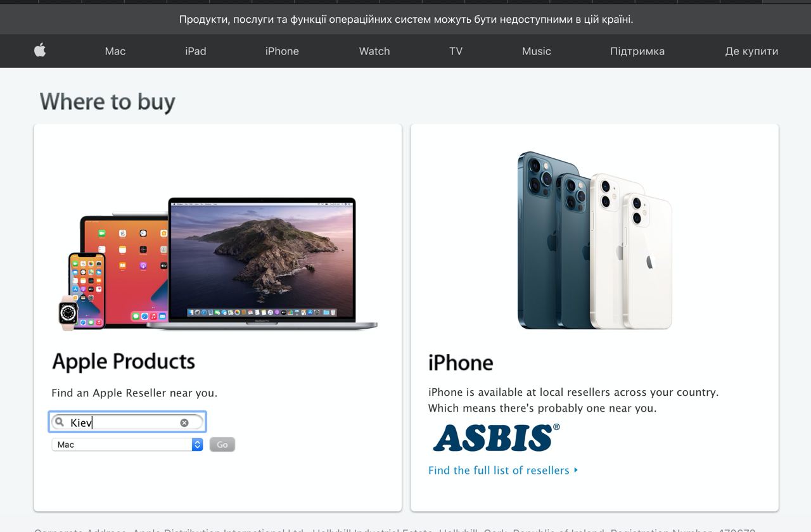Click the dropdown's blue up-down arrows
Screen dimensions: 811x532
197,445
